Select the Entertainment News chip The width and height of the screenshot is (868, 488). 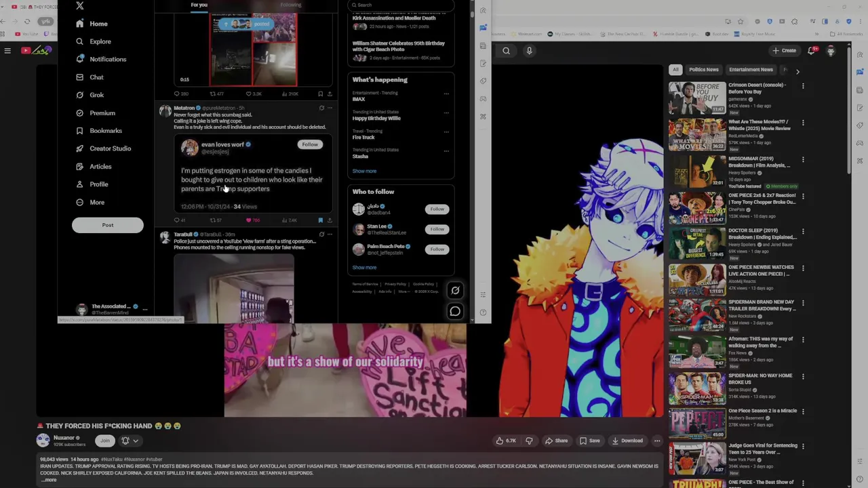coord(751,70)
